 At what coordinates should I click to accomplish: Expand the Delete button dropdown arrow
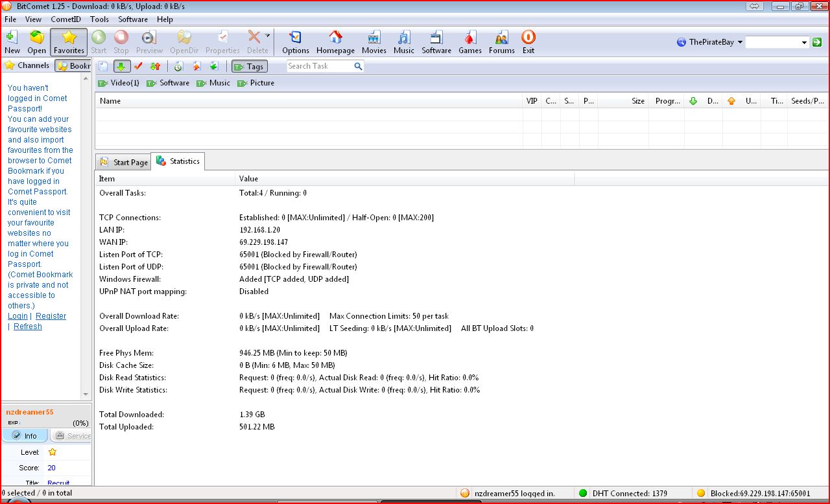267,36
